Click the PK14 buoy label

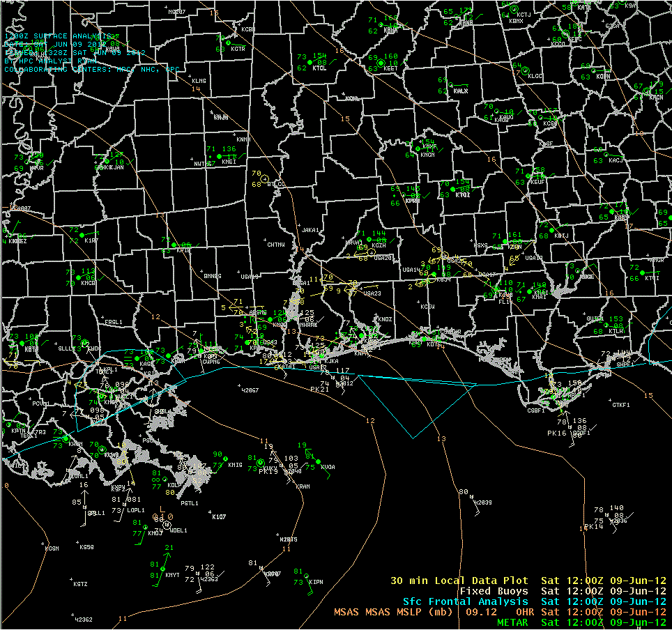click(594, 527)
